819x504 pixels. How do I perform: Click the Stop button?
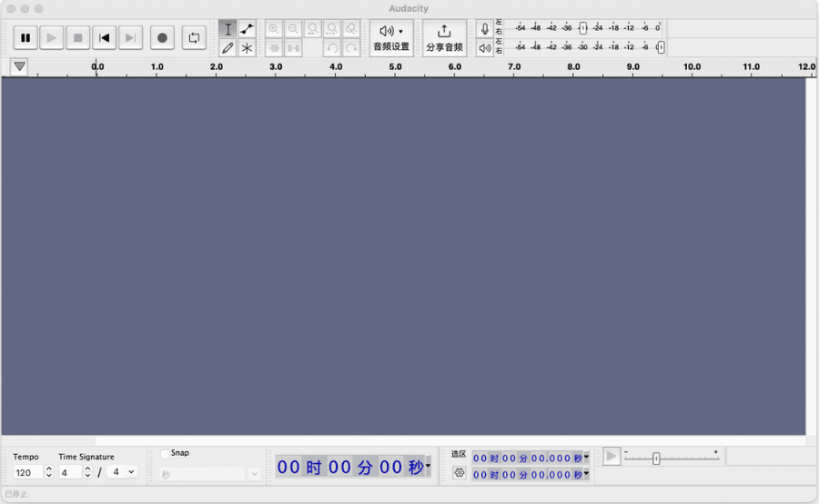click(78, 37)
